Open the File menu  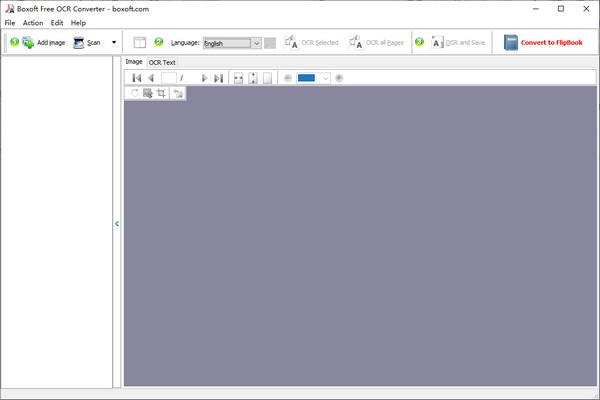coord(10,23)
